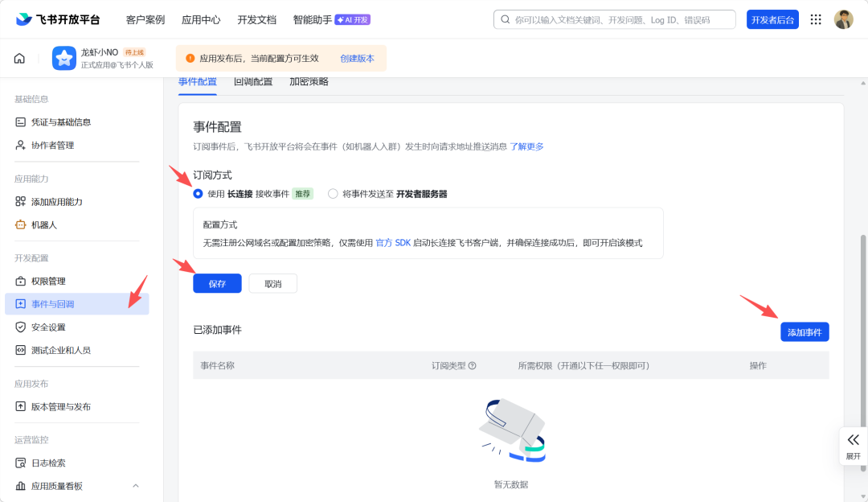Screen dimensions: 868x502
Task: Click the blue 保存 button
Action: [x=217, y=283]
